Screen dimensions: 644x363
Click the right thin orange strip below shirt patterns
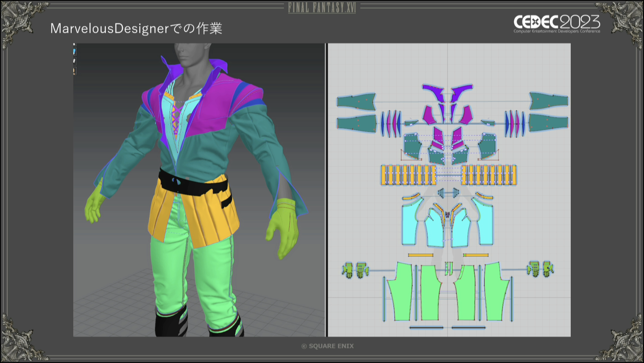(x=476, y=255)
